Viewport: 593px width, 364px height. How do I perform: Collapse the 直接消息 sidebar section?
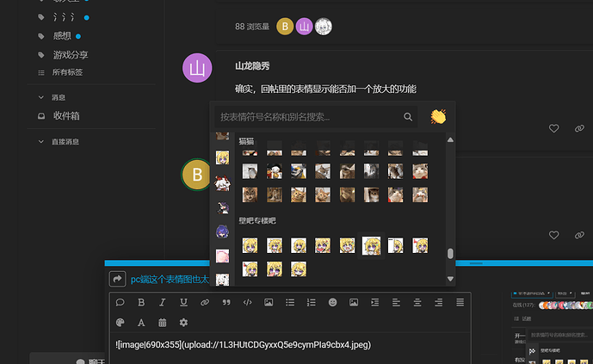(40, 141)
